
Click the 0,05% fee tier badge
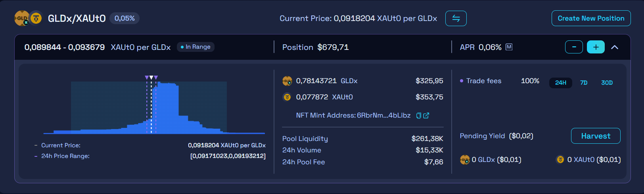click(125, 18)
